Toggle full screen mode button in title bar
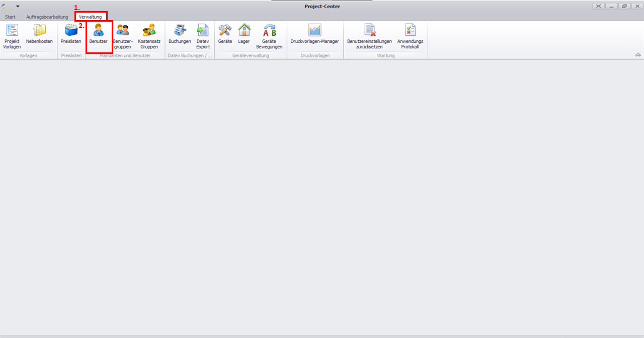Image resolution: width=644 pixels, height=338 pixels. pyautogui.click(x=598, y=6)
